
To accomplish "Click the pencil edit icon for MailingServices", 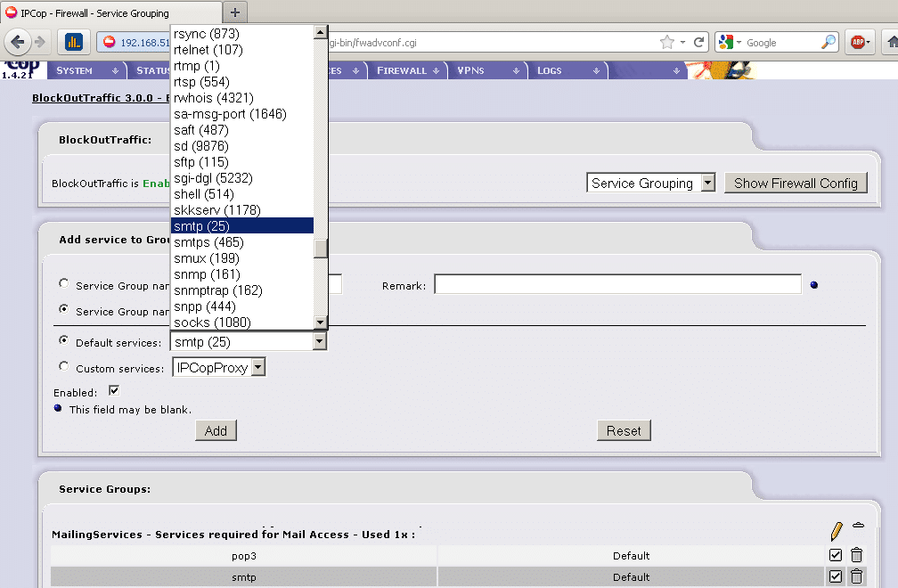I will pos(836,532).
